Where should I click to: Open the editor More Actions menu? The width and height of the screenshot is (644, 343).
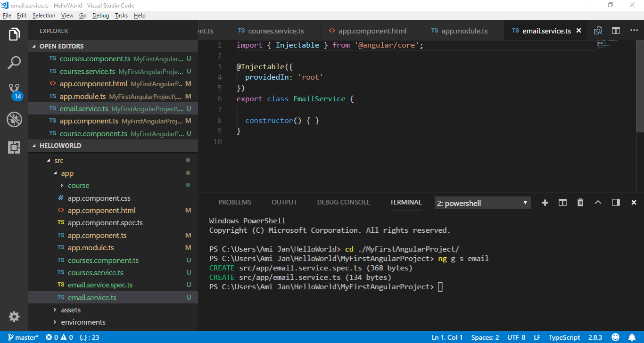click(633, 31)
